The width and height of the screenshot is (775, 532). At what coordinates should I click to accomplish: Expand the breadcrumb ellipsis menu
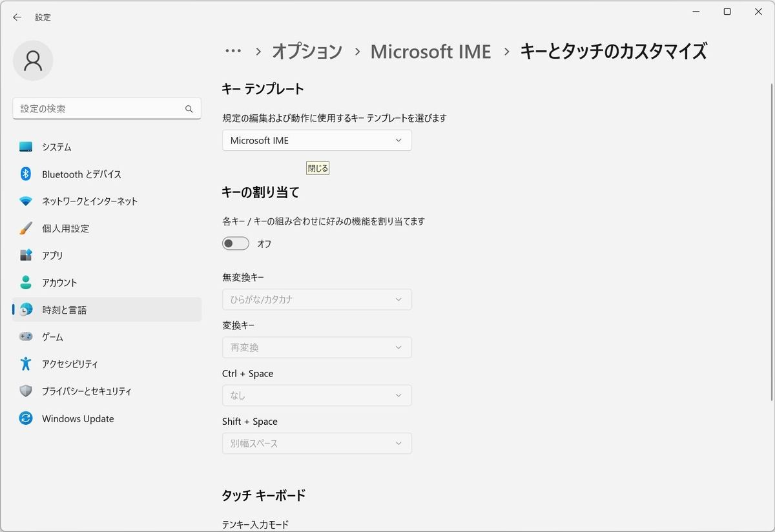click(x=232, y=51)
